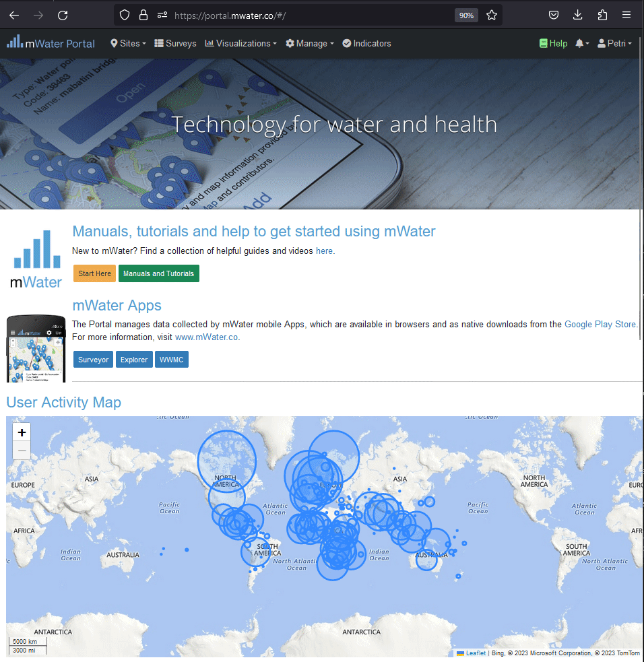
Task: Click the Start Here button
Action: [x=94, y=273]
